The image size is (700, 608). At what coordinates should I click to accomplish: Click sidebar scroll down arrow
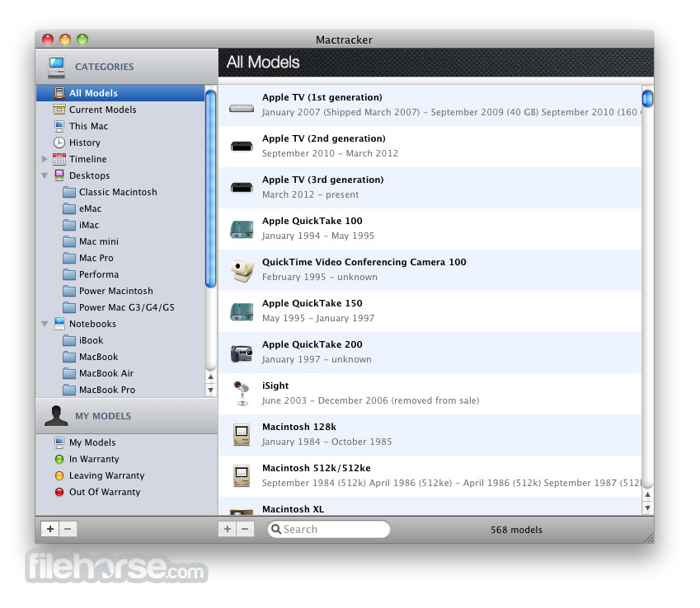211,390
